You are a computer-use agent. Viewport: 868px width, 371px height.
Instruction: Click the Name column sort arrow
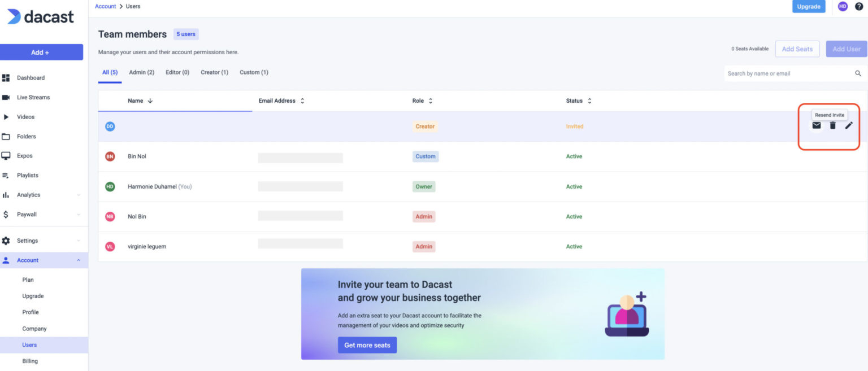149,101
